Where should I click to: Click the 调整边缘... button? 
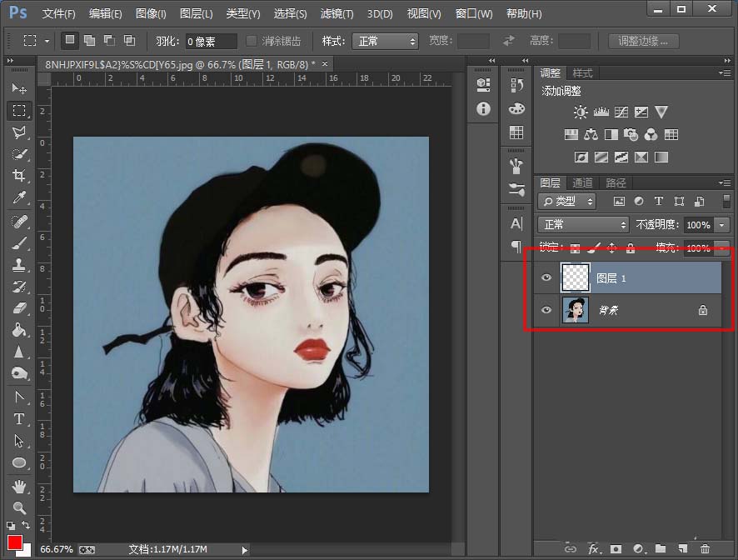pos(643,41)
